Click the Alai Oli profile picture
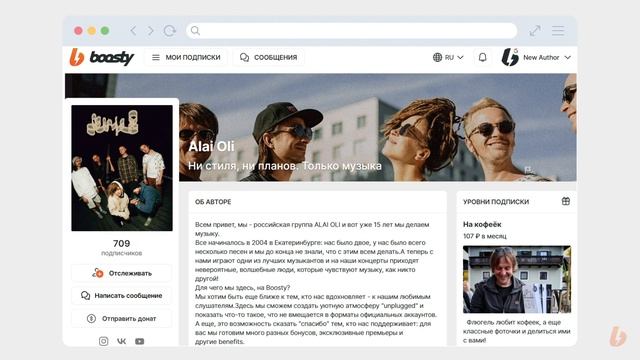 (x=122, y=168)
